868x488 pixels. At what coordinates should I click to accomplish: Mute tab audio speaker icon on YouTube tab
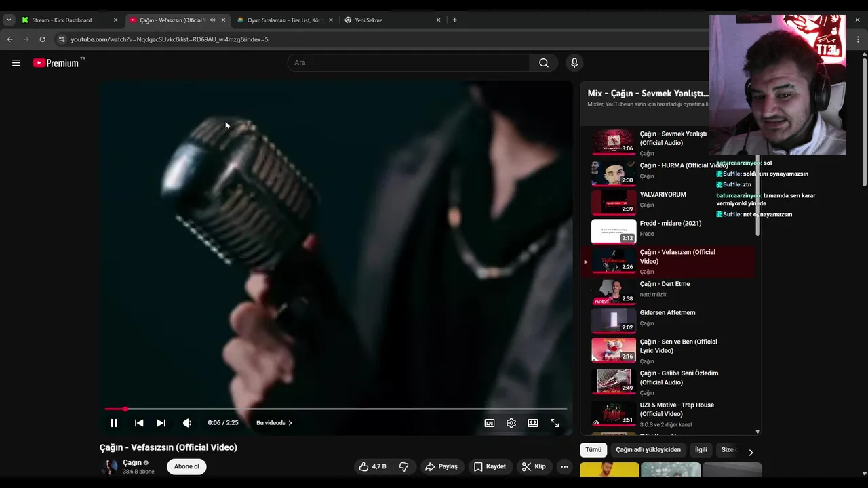tap(212, 20)
